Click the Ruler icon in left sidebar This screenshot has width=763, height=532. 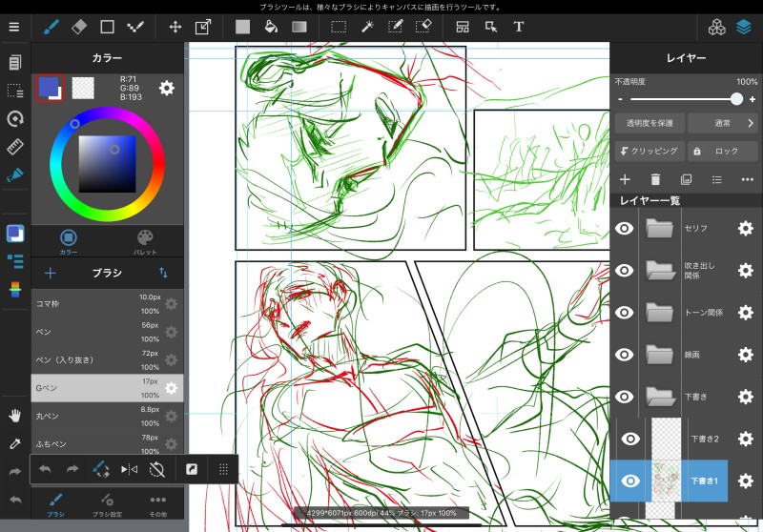pos(15,147)
